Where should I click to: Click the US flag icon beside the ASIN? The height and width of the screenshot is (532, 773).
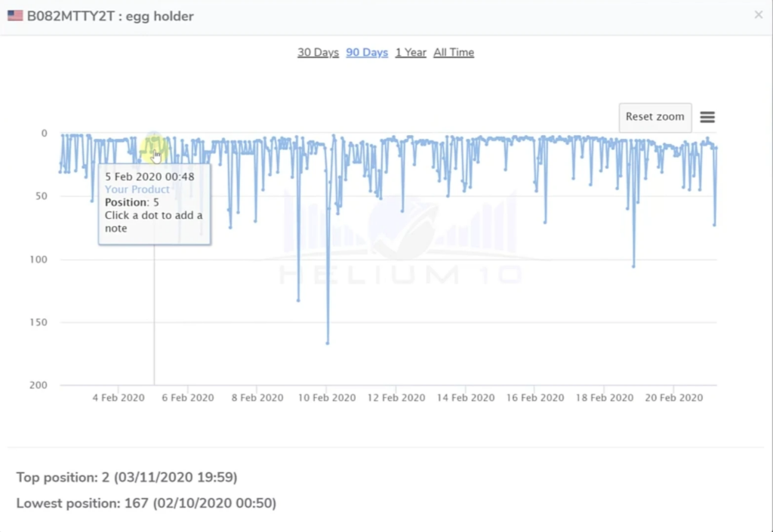[x=14, y=14]
